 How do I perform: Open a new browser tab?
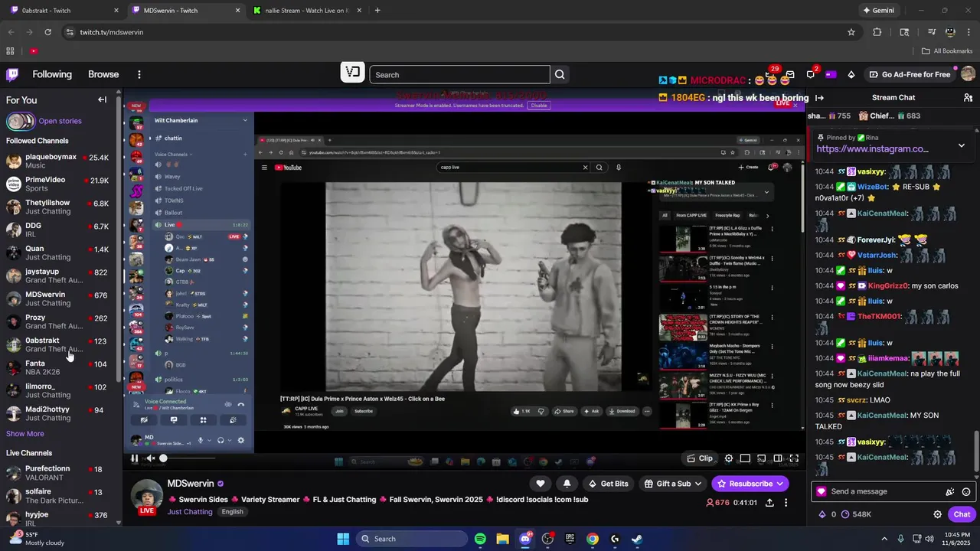(377, 11)
